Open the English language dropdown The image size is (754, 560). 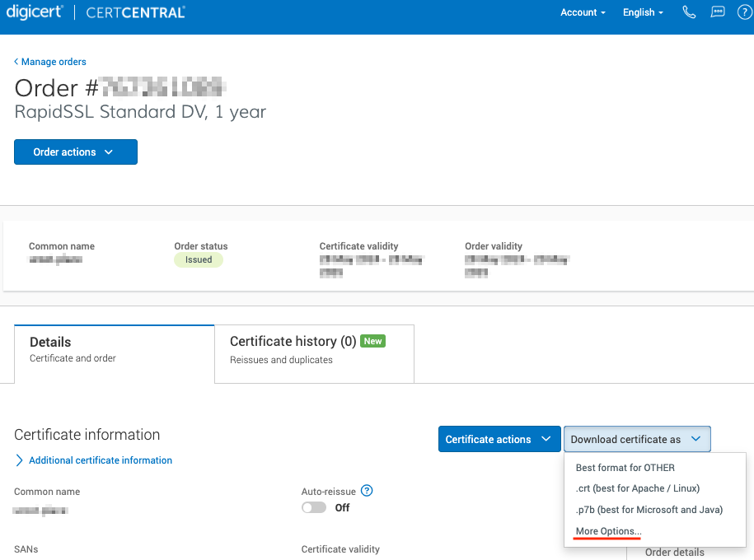(643, 12)
